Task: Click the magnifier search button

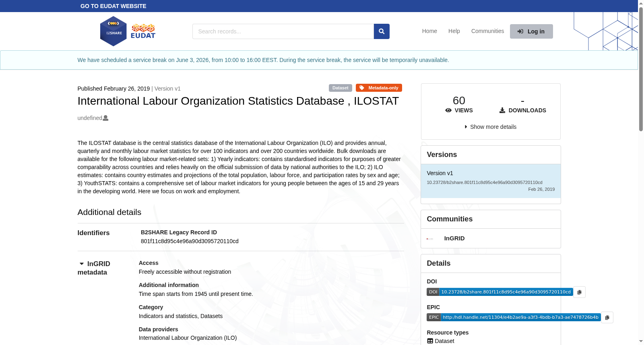Action: (x=382, y=31)
